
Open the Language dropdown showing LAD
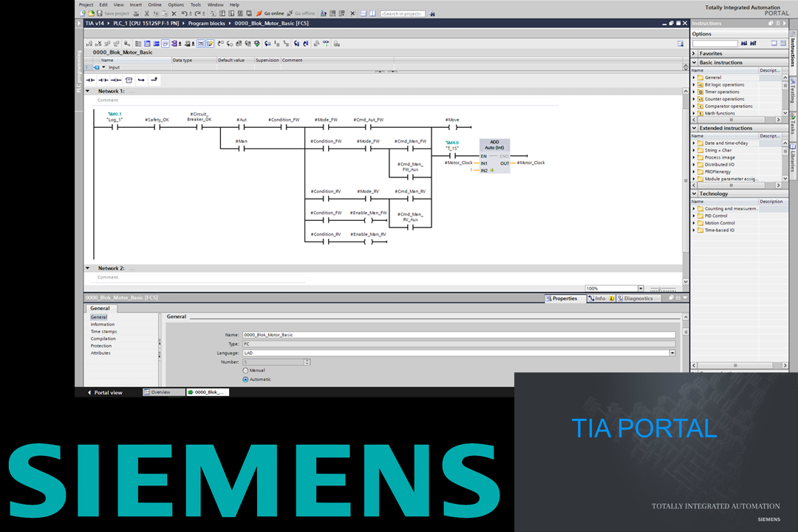(672, 352)
